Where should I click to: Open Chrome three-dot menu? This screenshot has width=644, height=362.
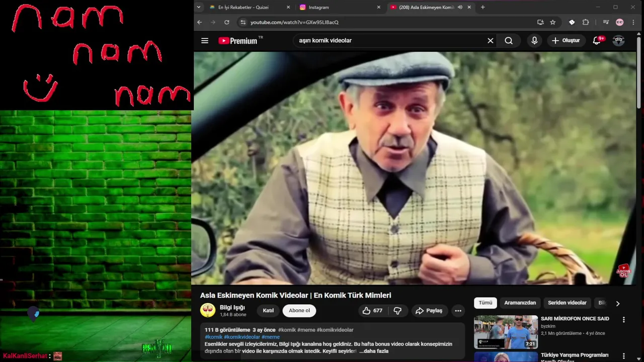click(633, 22)
